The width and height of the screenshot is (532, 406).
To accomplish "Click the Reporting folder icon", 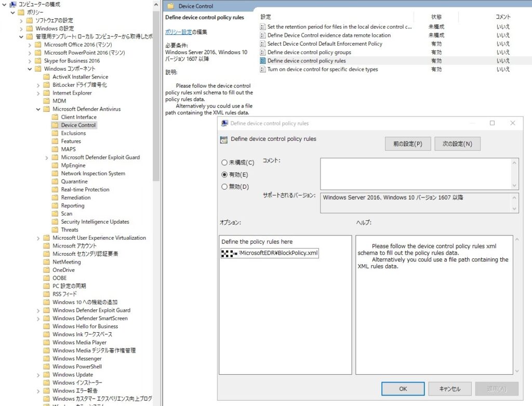I will (x=55, y=205).
